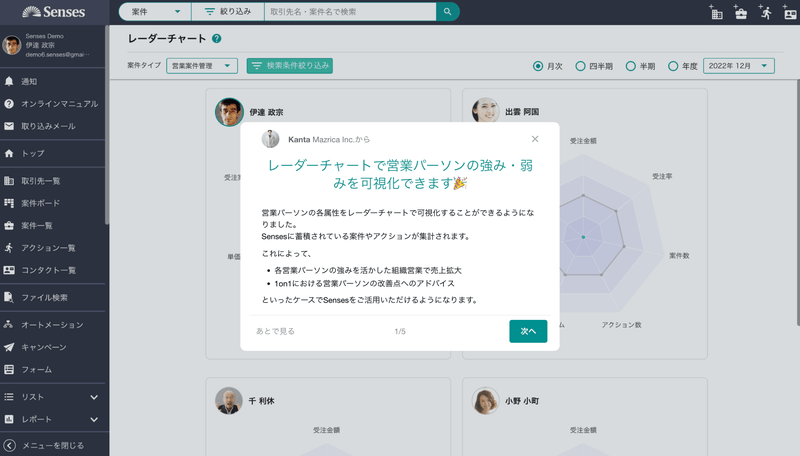Click the radar chart help question icon
The width and height of the screenshot is (800, 456).
click(216, 39)
